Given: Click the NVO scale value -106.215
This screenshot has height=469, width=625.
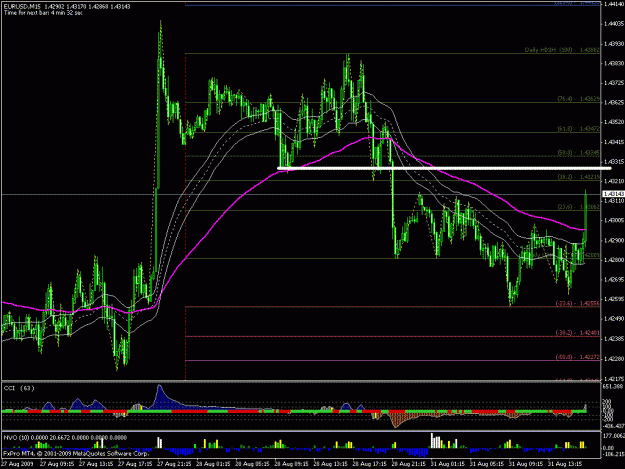Looking at the screenshot, I should [x=613, y=453].
